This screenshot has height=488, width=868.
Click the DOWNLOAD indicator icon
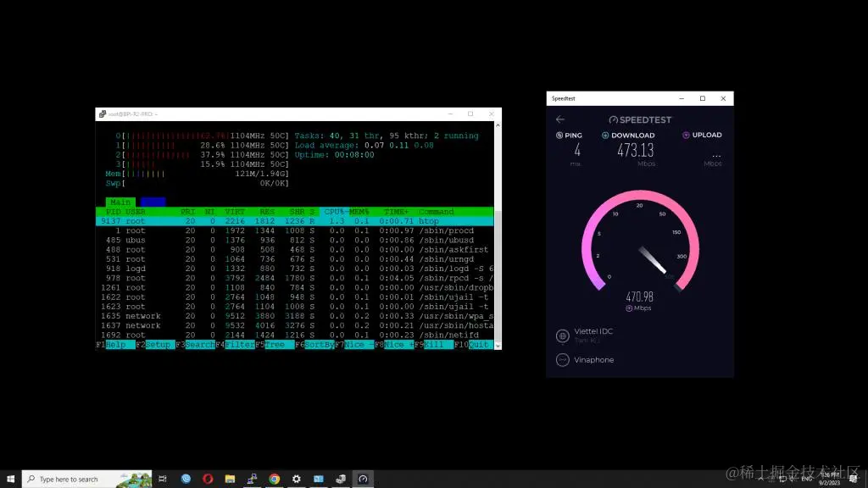pyautogui.click(x=605, y=135)
